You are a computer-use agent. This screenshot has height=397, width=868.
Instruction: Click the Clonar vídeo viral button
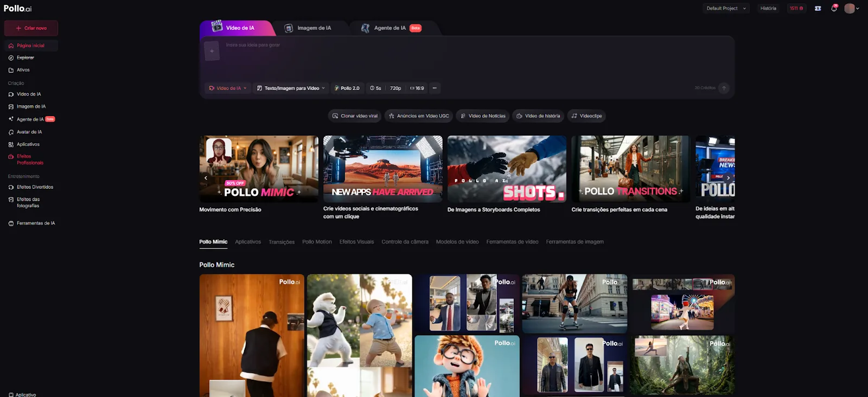coord(354,116)
